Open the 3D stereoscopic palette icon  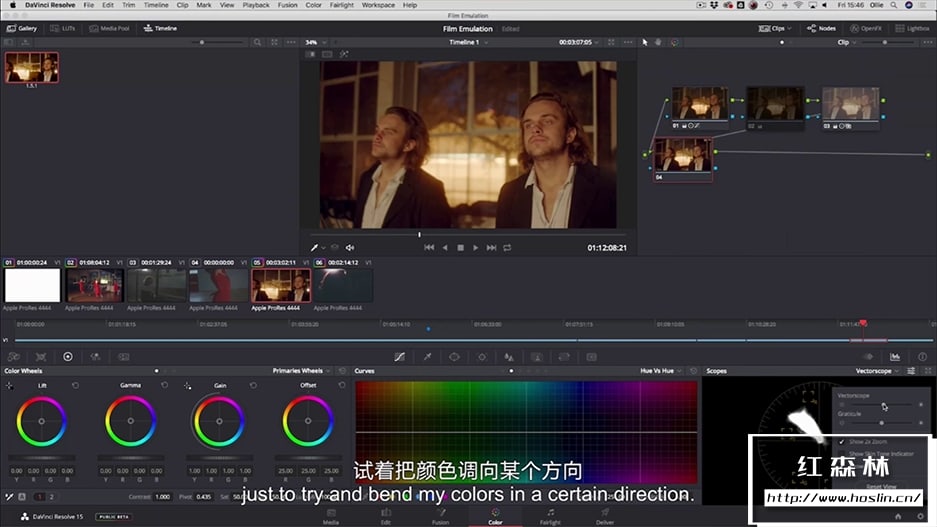point(592,357)
